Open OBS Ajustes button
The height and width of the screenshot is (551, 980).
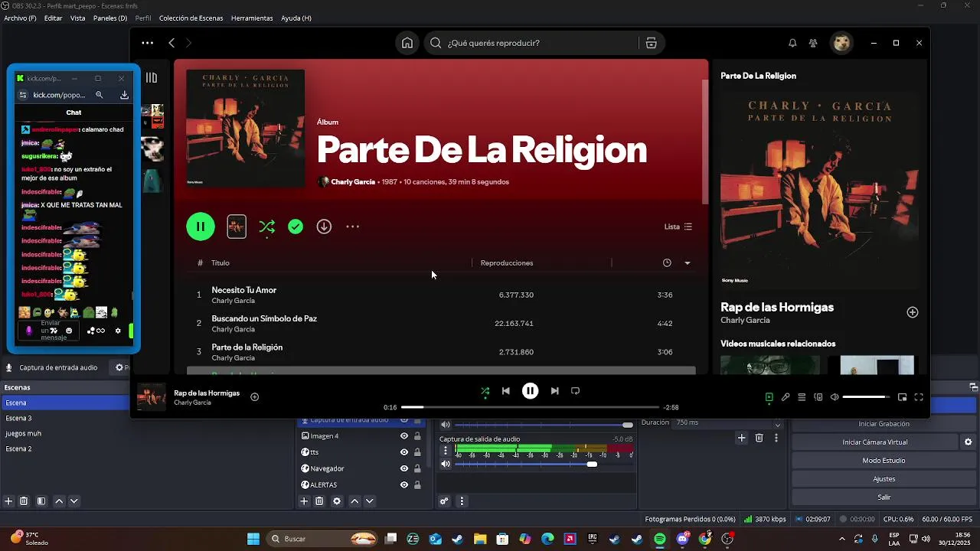[884, 479]
